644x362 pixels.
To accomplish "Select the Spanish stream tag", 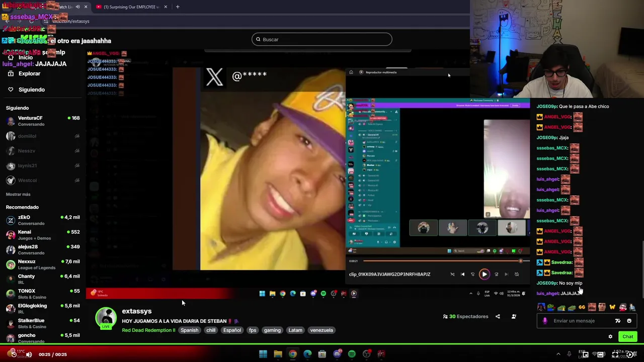I will [190, 330].
